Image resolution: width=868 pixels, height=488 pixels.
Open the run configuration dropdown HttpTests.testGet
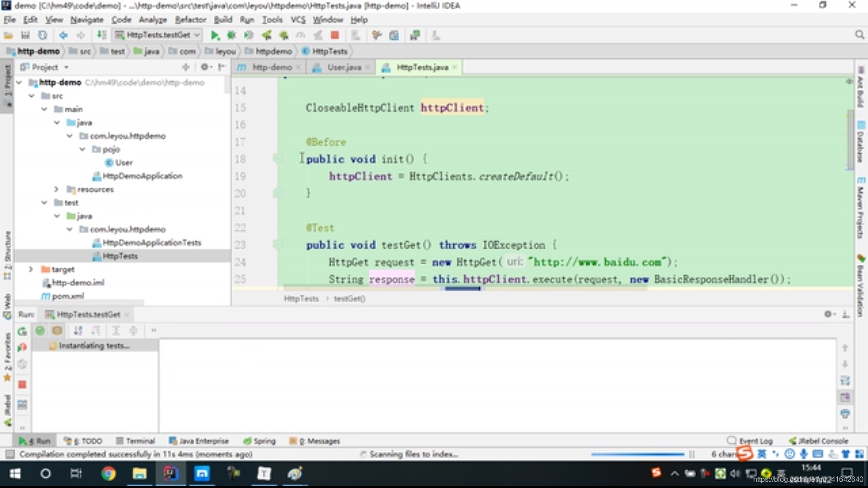click(157, 35)
